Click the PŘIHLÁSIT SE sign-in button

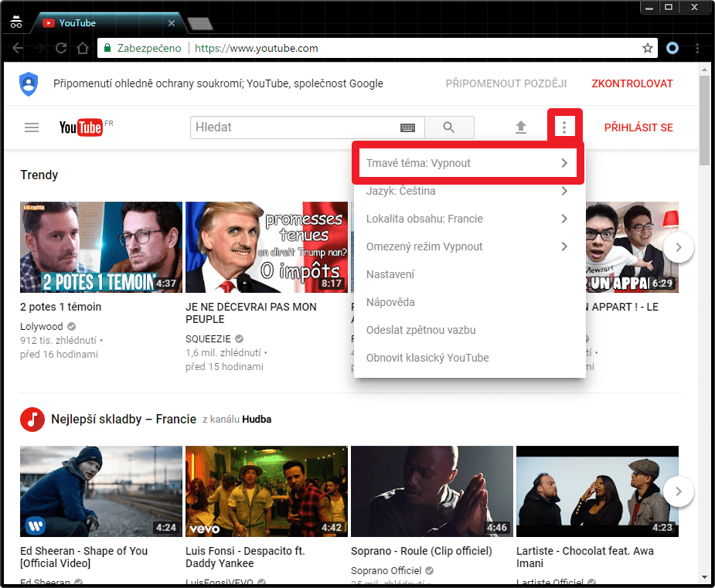(638, 127)
